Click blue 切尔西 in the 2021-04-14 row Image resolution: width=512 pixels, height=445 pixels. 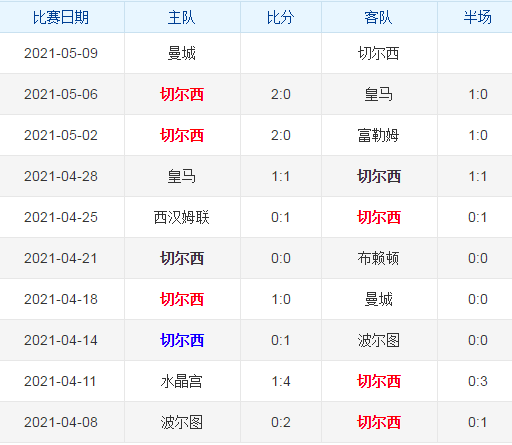point(182,340)
